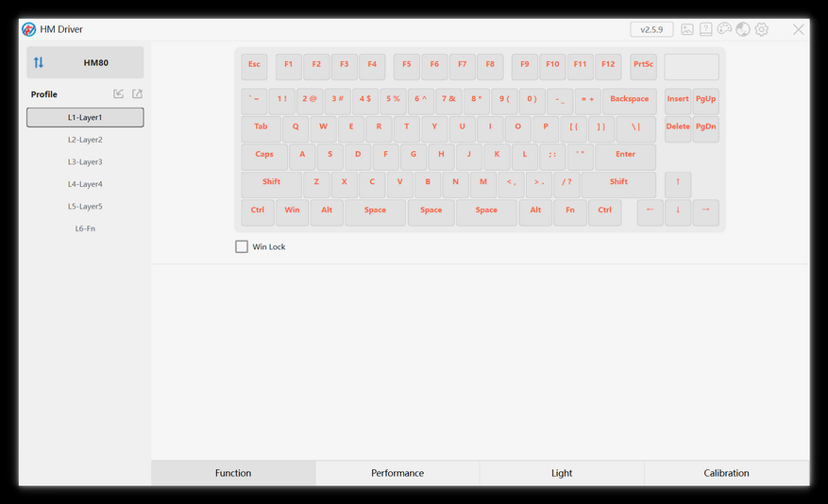Select the PrtSc key
This screenshot has width=828, height=504.
click(x=643, y=66)
